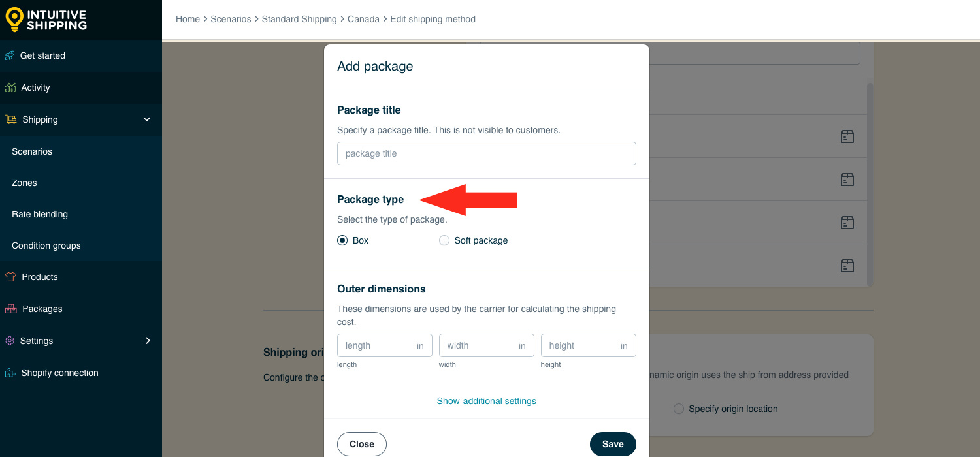Screen dimensions: 980x457
Task: Save the new package
Action: 613,444
